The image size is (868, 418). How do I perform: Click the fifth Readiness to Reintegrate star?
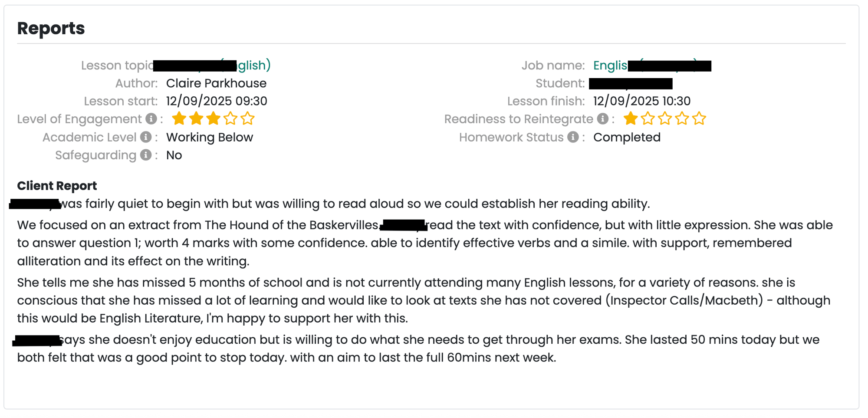(x=699, y=118)
